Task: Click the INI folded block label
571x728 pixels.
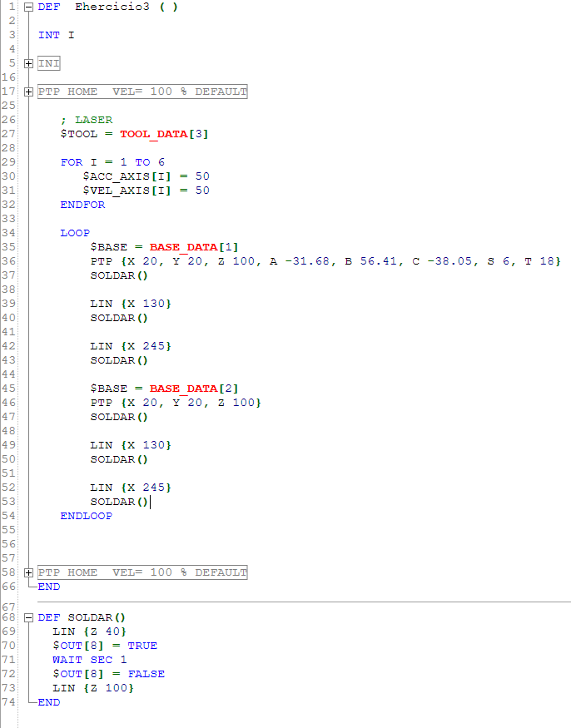Action: (x=49, y=63)
